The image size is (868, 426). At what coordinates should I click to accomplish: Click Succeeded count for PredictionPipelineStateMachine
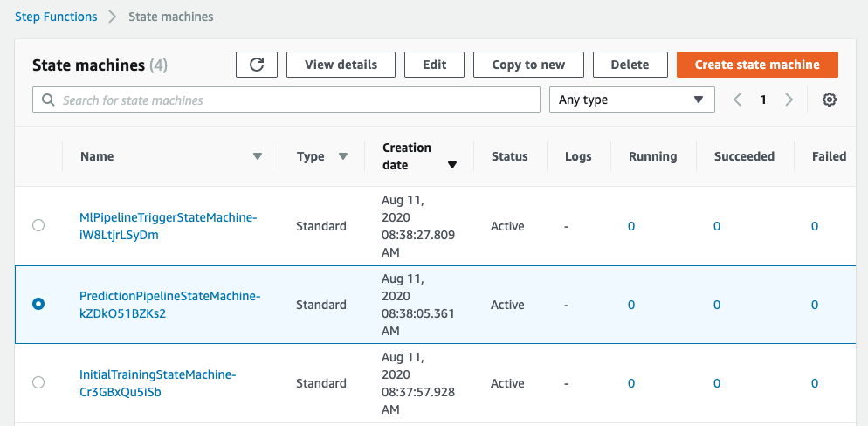717,305
